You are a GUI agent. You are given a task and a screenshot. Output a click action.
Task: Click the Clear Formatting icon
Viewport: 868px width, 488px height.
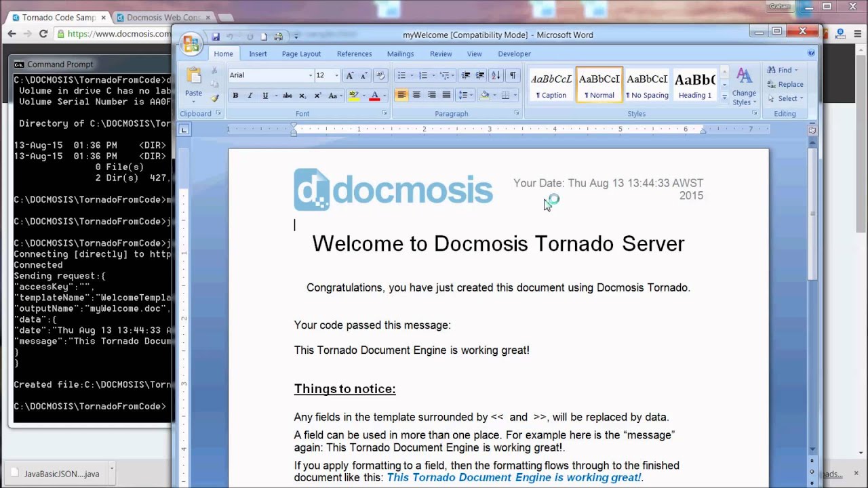[380, 75]
